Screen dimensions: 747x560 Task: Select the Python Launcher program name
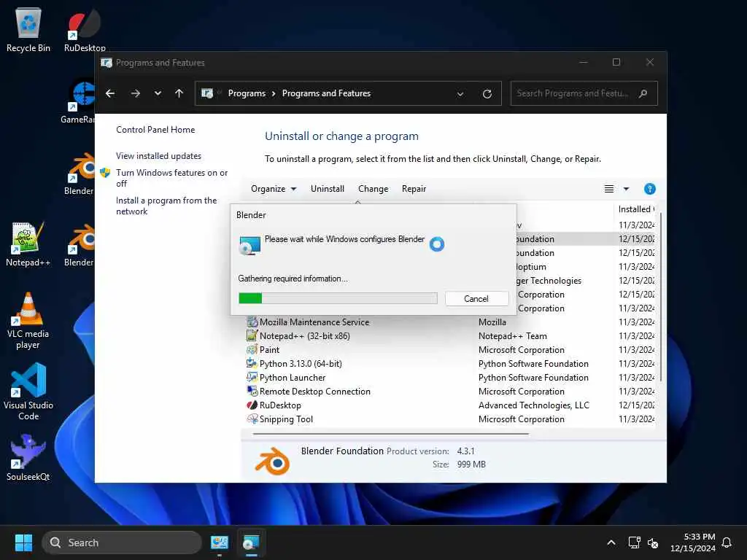[x=293, y=377]
